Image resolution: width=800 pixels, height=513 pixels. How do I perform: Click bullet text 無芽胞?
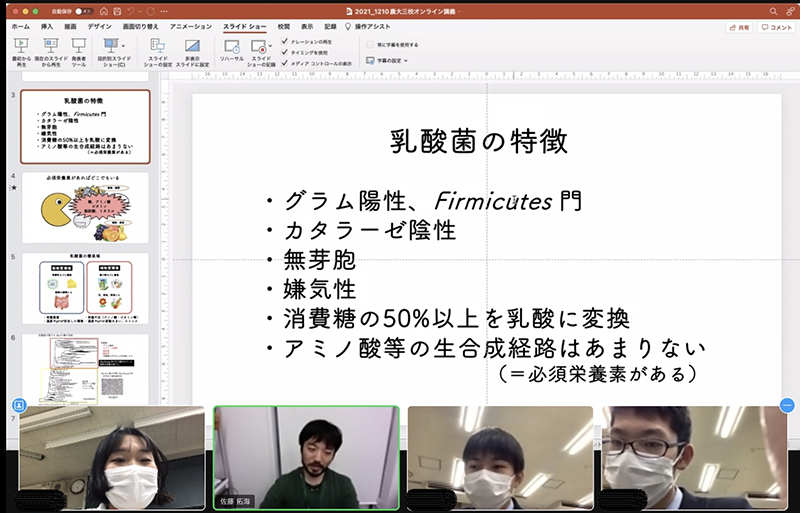319,260
